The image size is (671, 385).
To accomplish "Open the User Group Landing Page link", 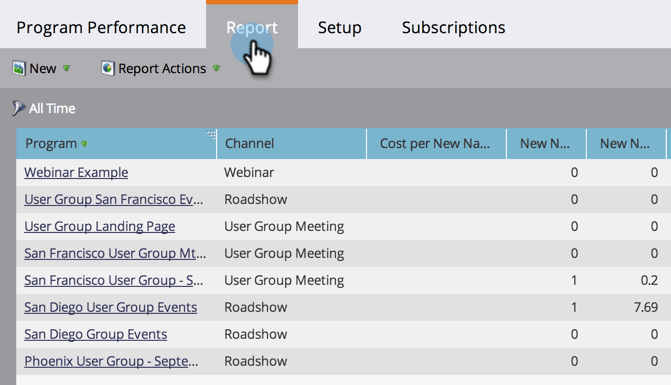I will pos(99,226).
